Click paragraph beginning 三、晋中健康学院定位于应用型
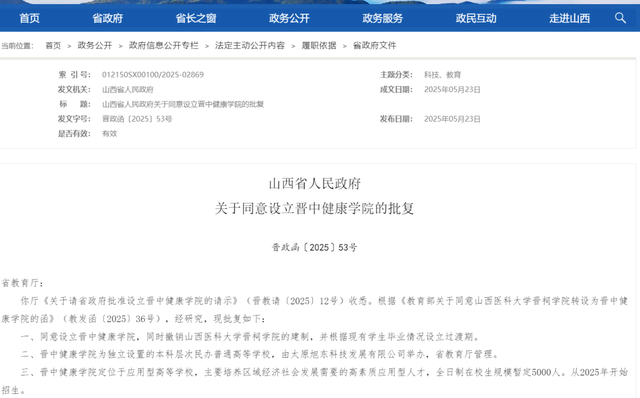 coord(315,381)
